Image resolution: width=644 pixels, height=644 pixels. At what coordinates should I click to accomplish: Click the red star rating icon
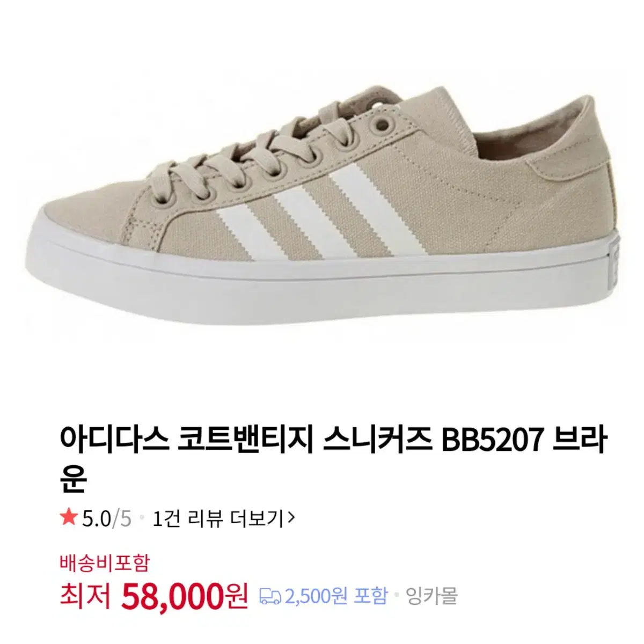(69, 518)
